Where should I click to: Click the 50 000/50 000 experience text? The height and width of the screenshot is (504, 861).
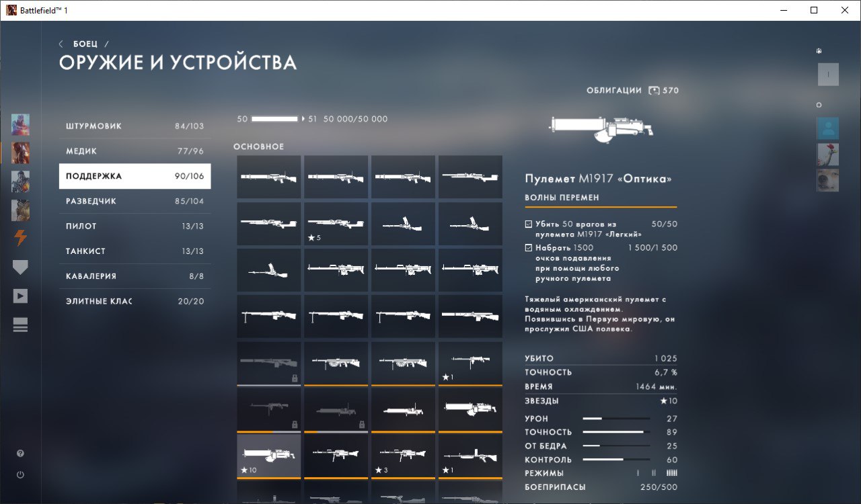(x=355, y=119)
